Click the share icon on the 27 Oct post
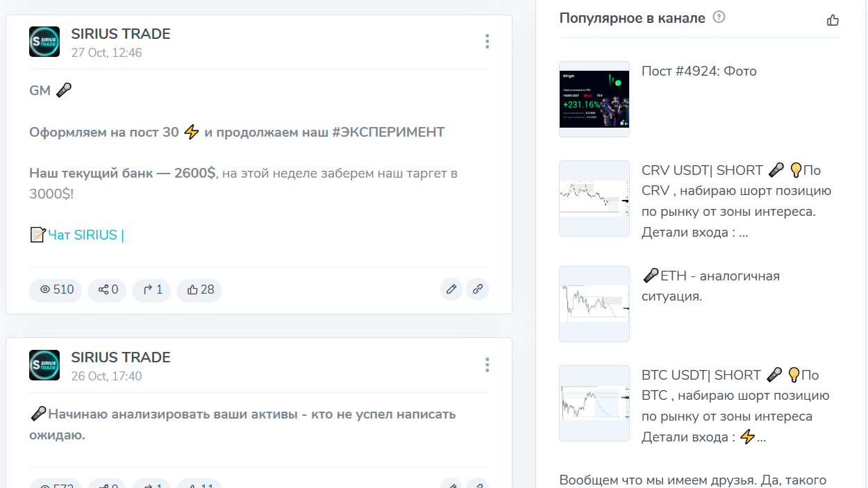The image size is (868, 488). tap(106, 290)
